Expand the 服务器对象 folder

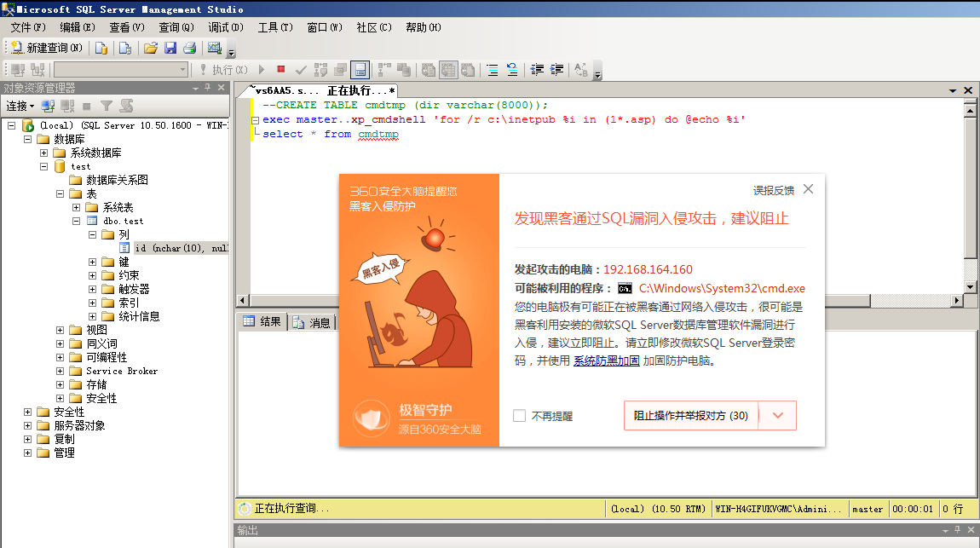pyautogui.click(x=27, y=425)
